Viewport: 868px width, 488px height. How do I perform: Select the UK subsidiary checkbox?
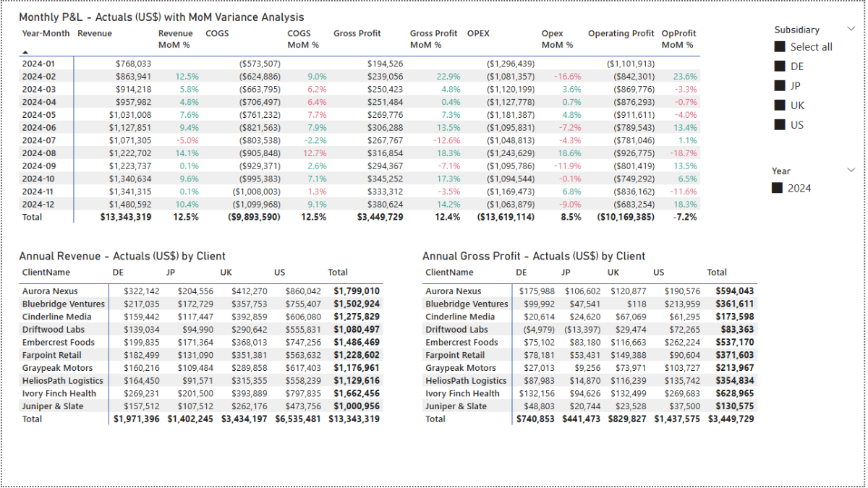780,106
